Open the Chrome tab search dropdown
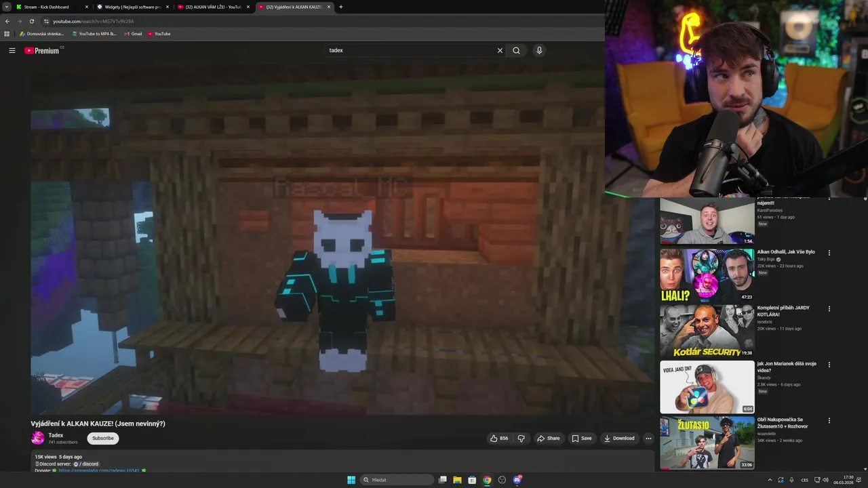 pyautogui.click(x=6, y=7)
